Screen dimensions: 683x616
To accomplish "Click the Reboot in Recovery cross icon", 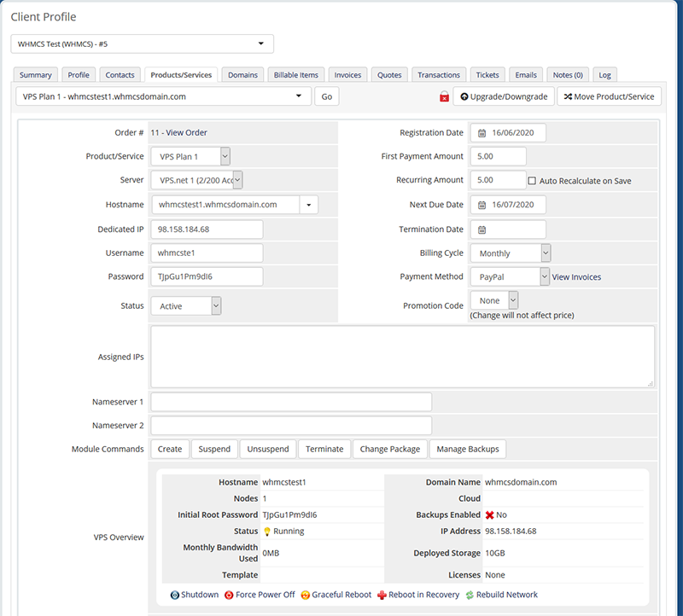I will click(x=382, y=596).
